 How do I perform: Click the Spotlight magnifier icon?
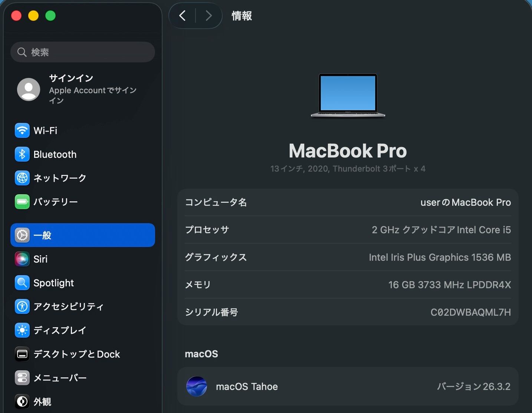coord(22,283)
